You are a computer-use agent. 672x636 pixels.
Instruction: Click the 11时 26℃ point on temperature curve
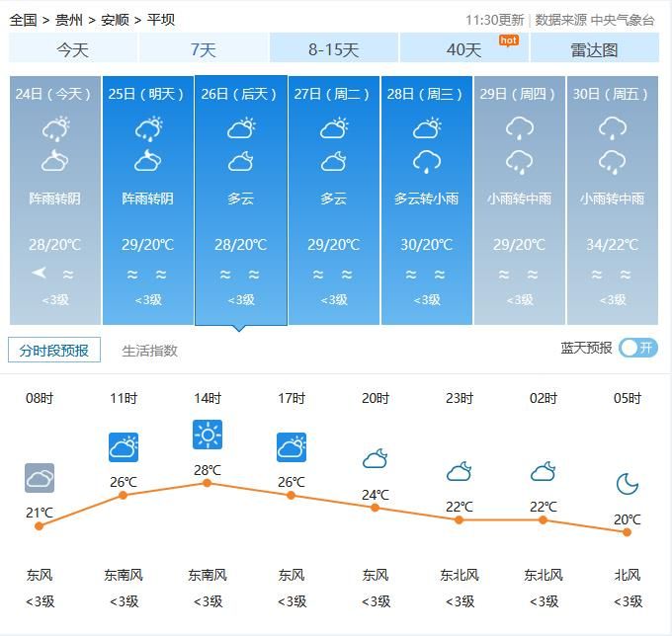coord(123,495)
